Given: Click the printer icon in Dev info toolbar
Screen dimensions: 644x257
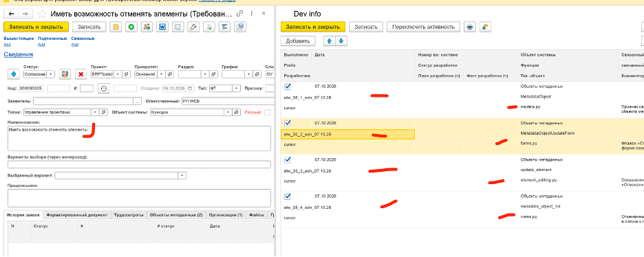Looking at the screenshot, I should pyautogui.click(x=470, y=27).
